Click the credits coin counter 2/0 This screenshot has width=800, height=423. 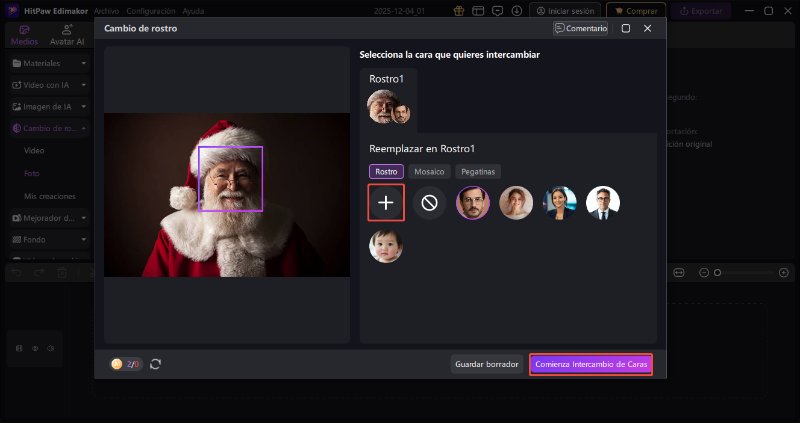tap(126, 364)
